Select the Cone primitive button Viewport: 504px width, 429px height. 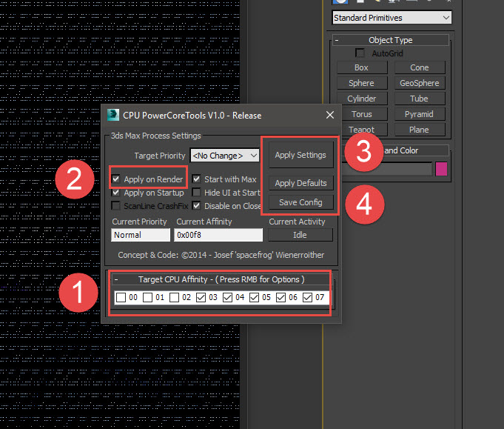pos(420,67)
